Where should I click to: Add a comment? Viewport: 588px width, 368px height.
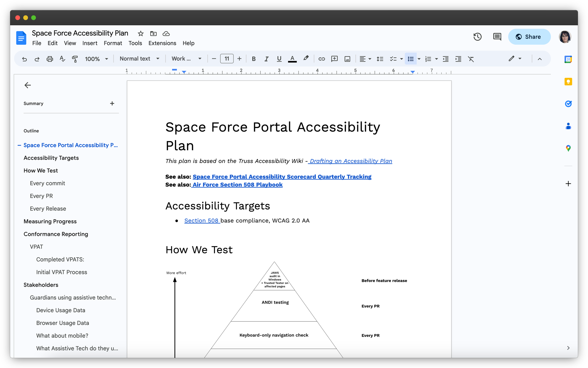[x=334, y=59]
